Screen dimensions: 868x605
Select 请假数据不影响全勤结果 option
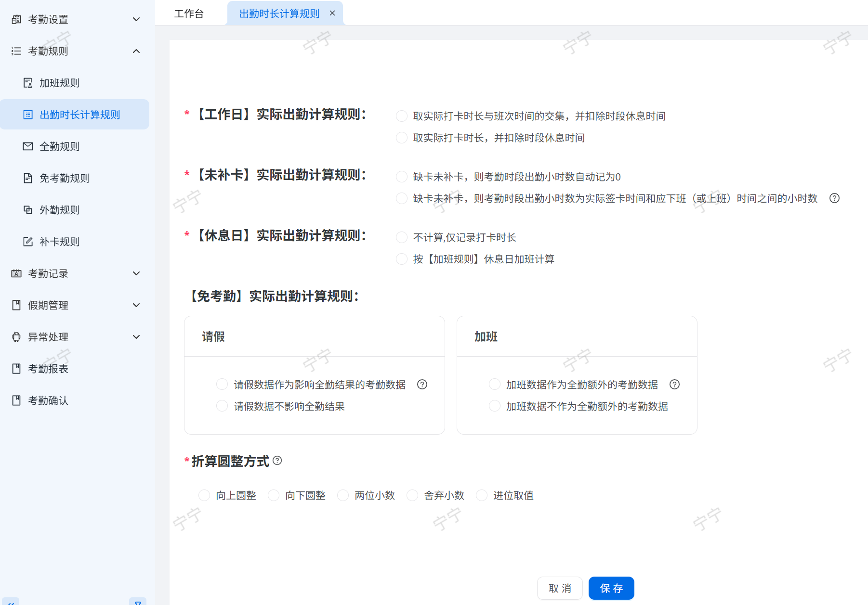pos(222,406)
